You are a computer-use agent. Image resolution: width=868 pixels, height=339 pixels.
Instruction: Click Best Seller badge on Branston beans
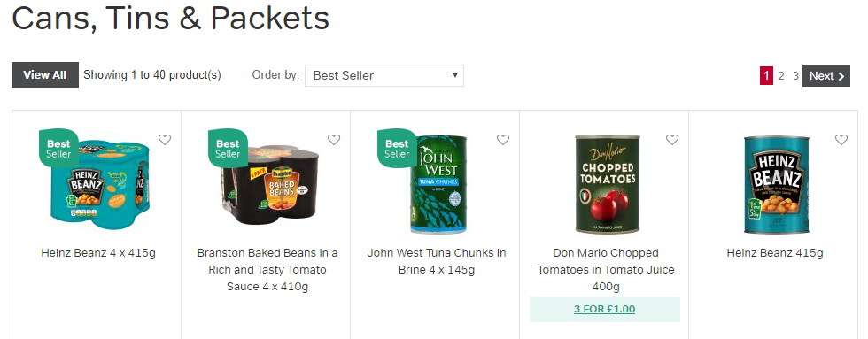pyautogui.click(x=229, y=148)
